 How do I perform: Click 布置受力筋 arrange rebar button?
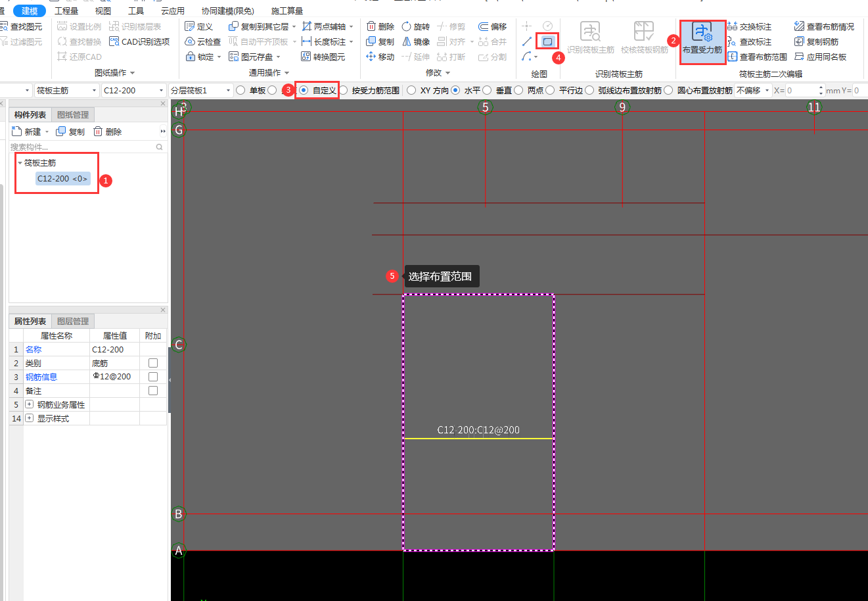pos(702,41)
